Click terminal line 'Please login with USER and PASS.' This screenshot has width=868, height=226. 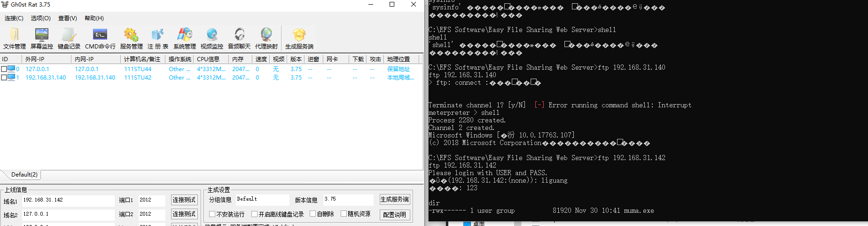(x=488, y=173)
